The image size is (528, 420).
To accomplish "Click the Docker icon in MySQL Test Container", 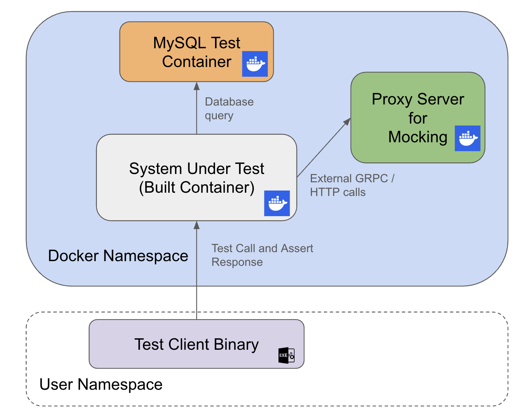I will tap(255, 64).
